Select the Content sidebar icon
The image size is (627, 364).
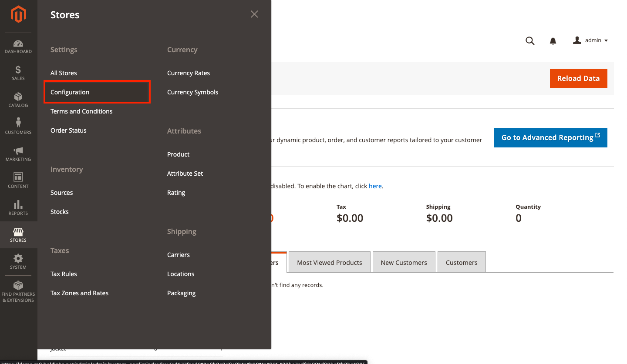pos(18,180)
